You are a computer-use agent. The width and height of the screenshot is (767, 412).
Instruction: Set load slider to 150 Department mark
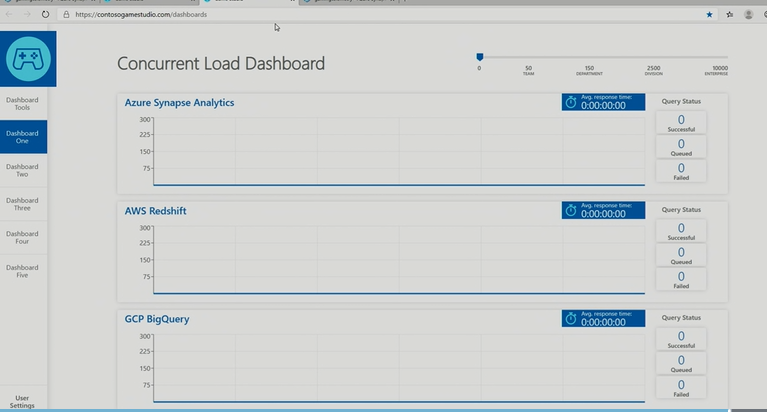(589, 58)
